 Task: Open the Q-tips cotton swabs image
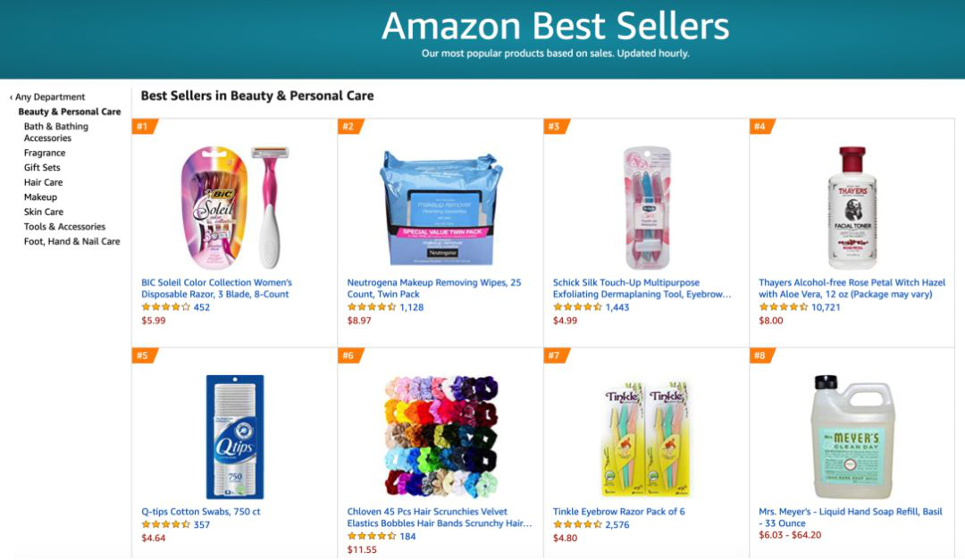(234, 437)
